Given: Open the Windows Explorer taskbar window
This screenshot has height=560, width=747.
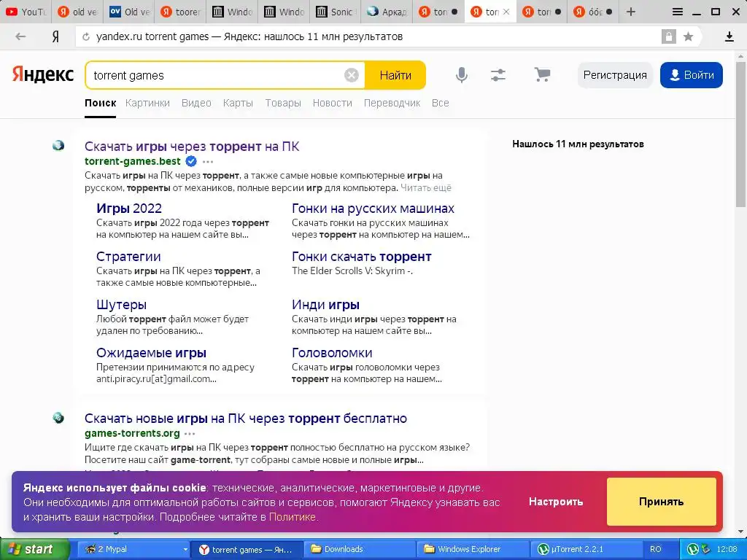Looking at the screenshot, I should [473, 549].
